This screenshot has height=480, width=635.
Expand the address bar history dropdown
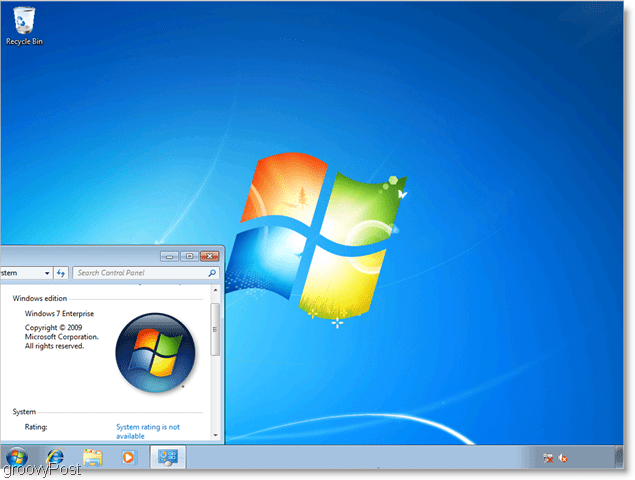47,273
